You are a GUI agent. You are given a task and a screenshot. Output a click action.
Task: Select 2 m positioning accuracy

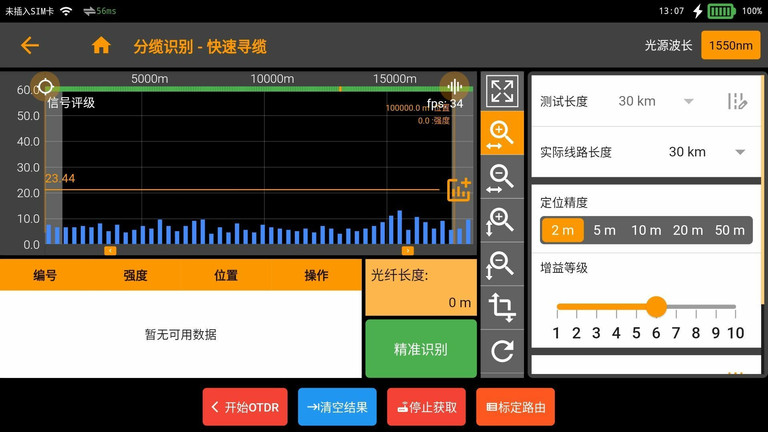562,230
